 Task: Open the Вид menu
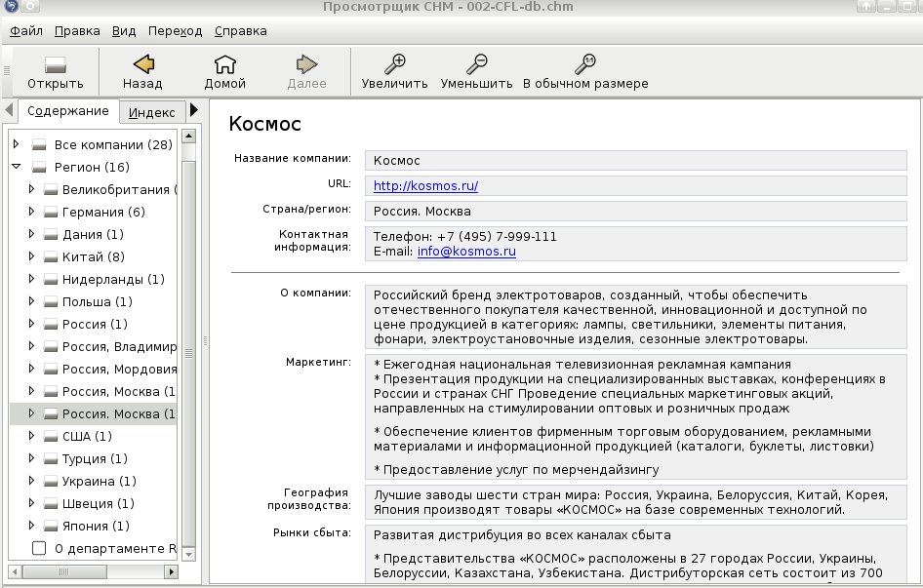[124, 31]
